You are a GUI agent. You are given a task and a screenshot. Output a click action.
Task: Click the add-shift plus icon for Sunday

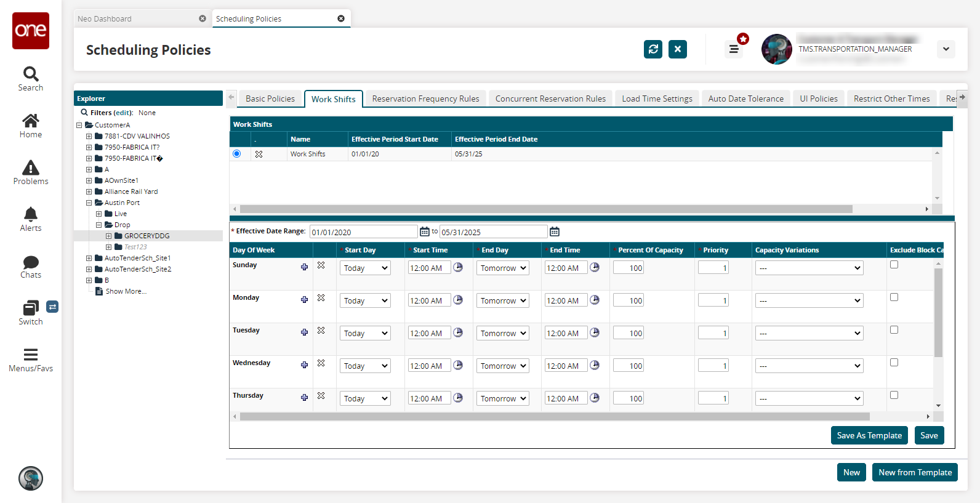[x=304, y=267]
